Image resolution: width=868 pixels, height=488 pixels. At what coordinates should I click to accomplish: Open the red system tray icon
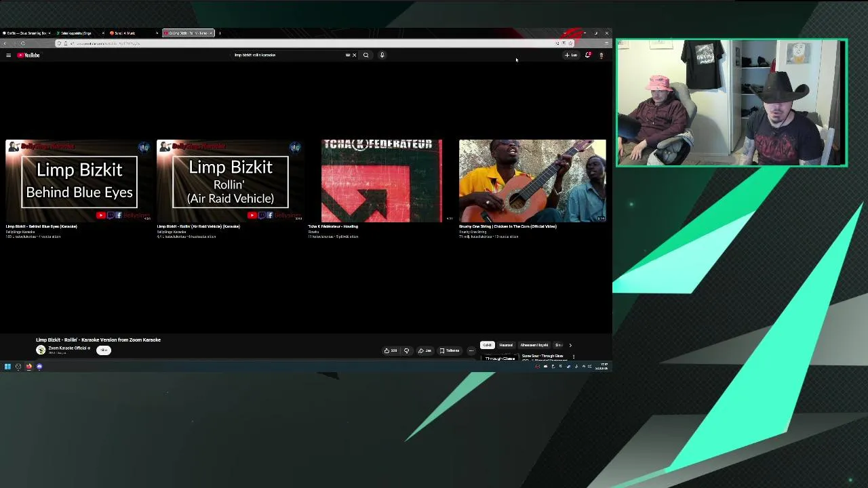tap(538, 367)
